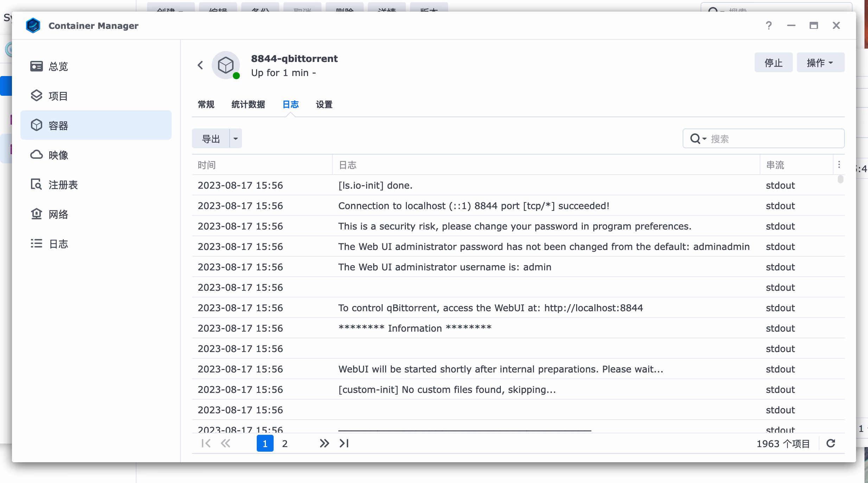Open the help question mark
The height and width of the screenshot is (483, 868).
pos(769,25)
